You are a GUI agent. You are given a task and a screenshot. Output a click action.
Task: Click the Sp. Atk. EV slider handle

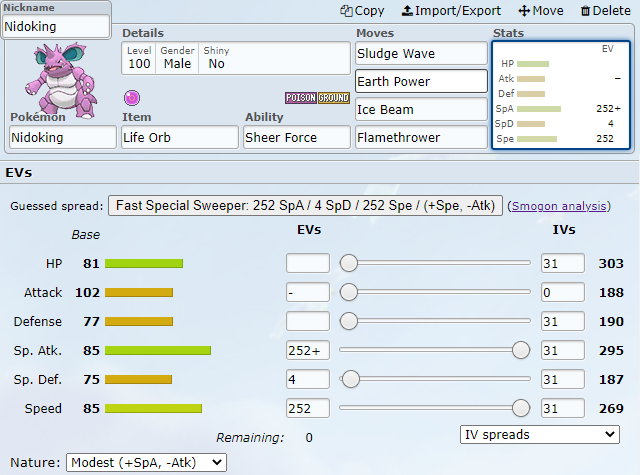(x=521, y=350)
